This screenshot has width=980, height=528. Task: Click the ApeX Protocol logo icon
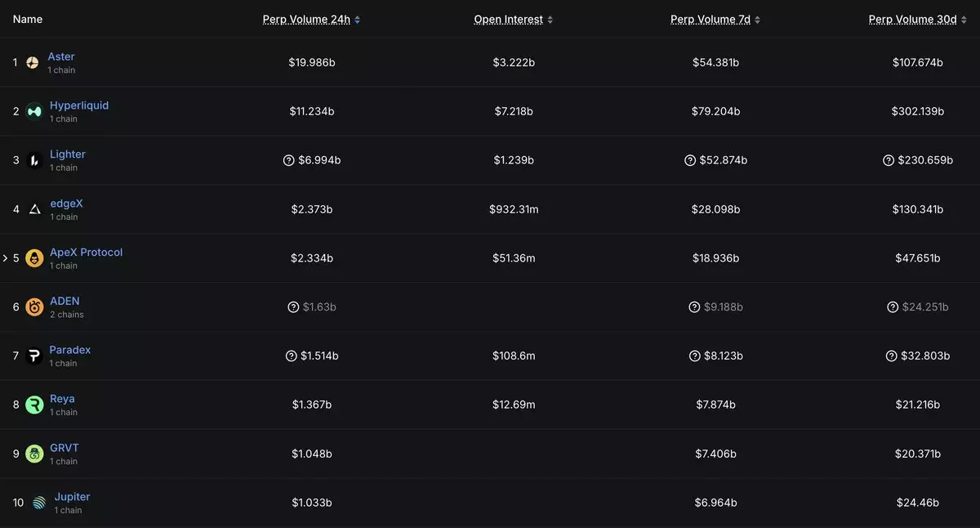point(34,258)
